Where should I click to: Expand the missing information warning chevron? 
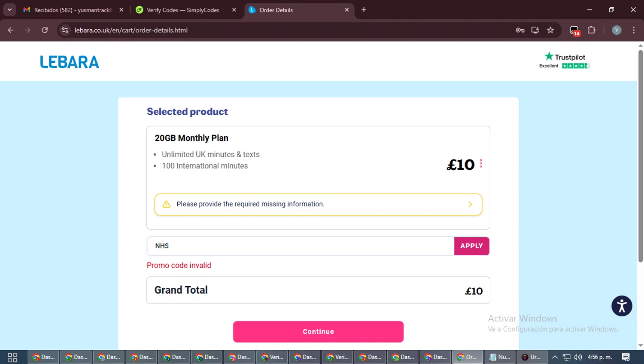(470, 205)
